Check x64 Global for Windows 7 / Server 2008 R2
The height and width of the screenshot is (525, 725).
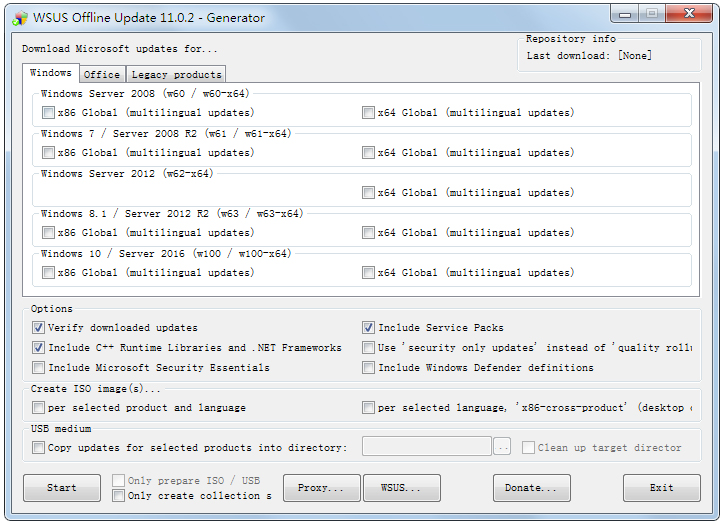(369, 153)
